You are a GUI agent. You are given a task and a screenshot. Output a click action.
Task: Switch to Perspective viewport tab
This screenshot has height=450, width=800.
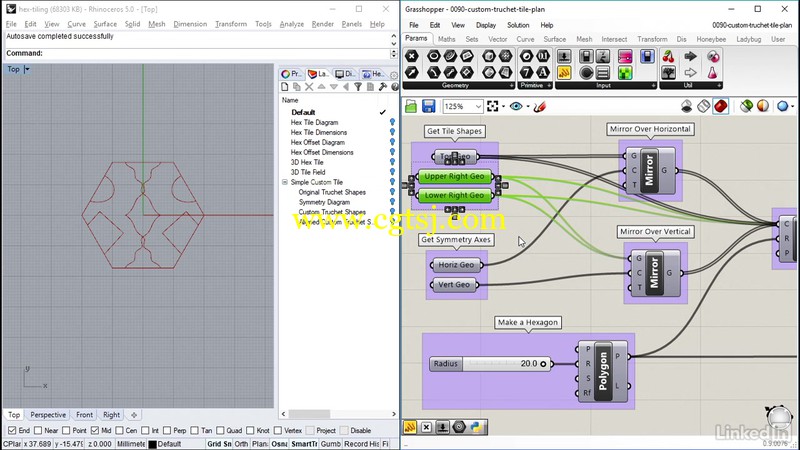tap(48, 415)
